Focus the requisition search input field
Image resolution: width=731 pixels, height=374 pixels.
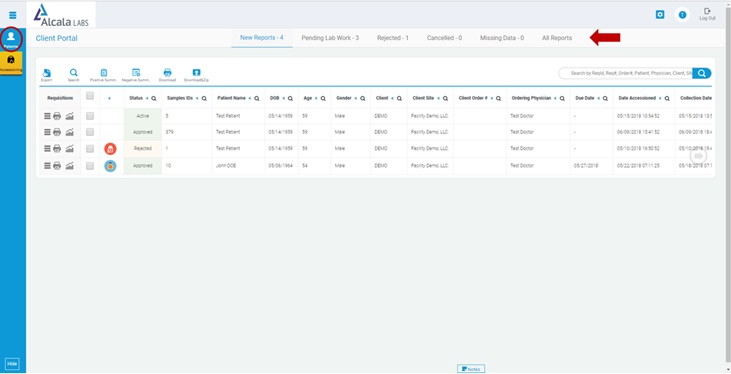click(x=626, y=73)
